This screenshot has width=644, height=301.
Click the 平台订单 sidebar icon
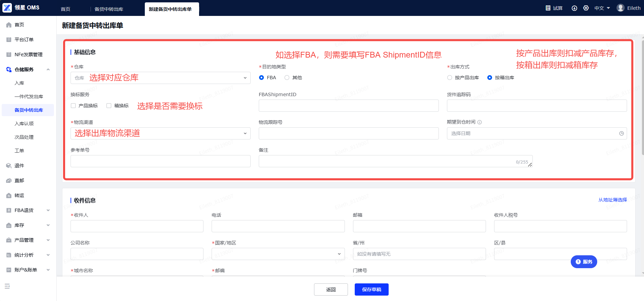tap(9, 40)
